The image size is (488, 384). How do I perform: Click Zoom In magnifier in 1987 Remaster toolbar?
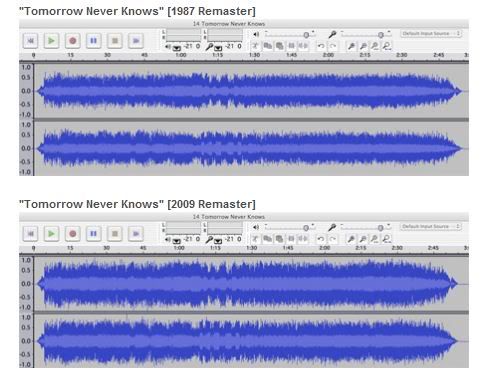click(351, 46)
